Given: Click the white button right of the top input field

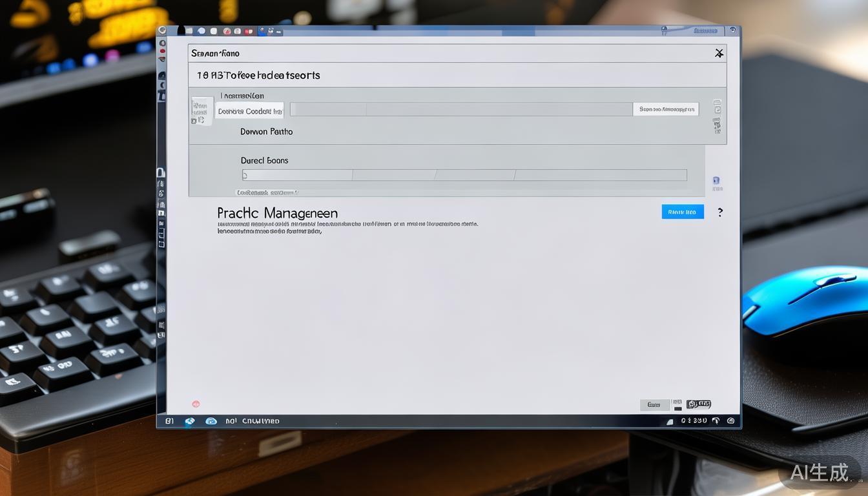Looking at the screenshot, I should (x=665, y=109).
